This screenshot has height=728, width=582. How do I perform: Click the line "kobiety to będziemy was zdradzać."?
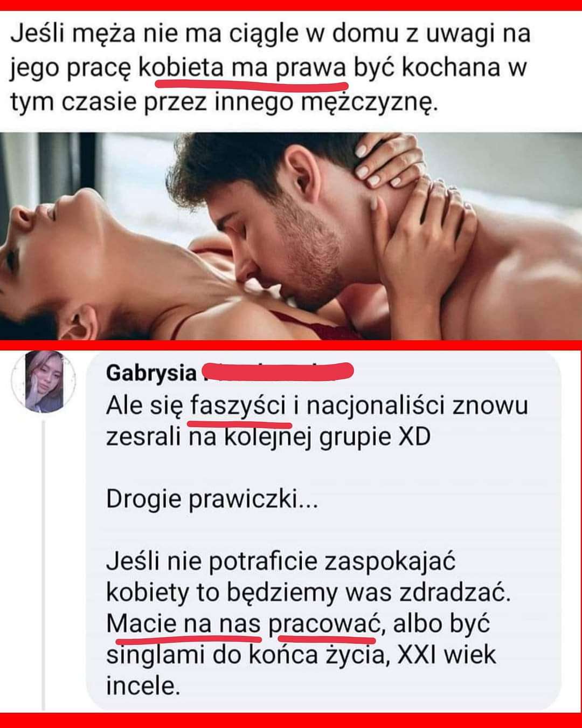point(308,593)
